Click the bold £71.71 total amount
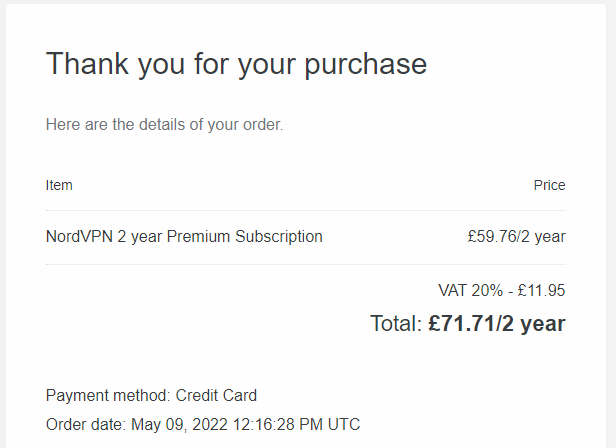 [x=465, y=324]
